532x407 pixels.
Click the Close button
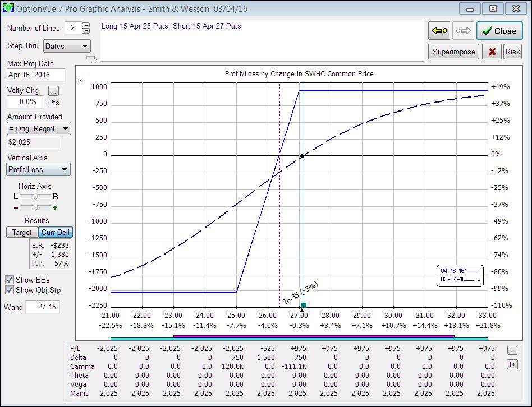click(499, 31)
